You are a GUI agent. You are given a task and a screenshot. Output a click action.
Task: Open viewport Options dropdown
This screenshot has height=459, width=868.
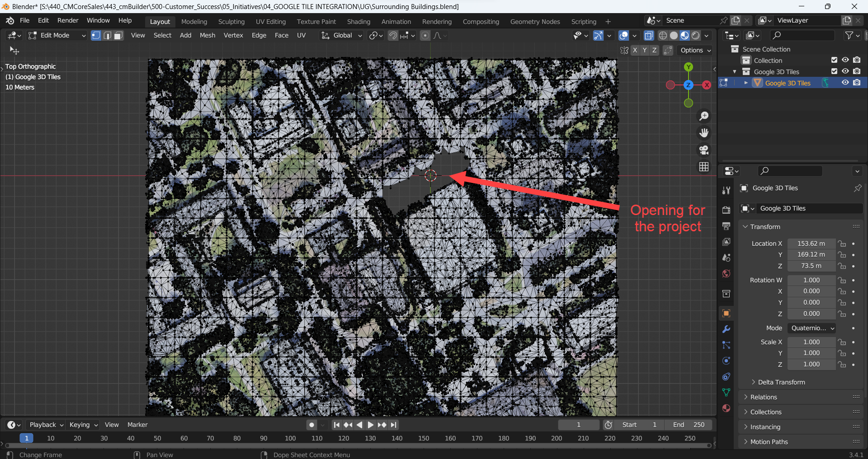(695, 50)
